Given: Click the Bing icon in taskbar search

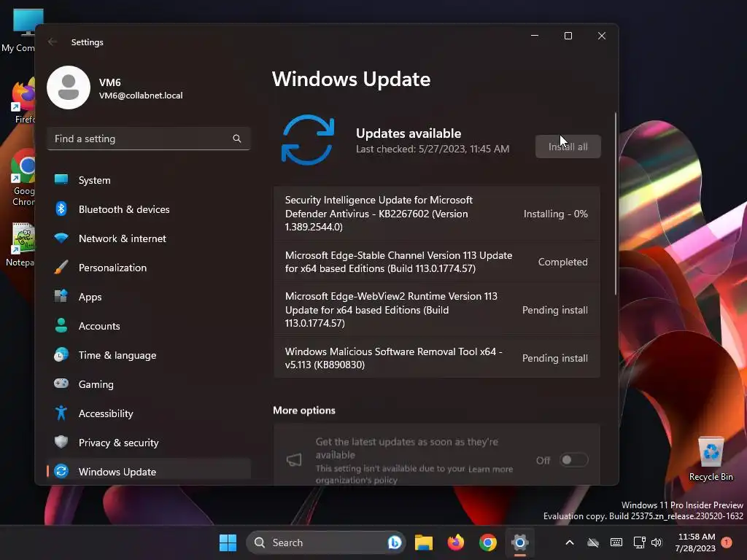Looking at the screenshot, I should coord(395,542).
